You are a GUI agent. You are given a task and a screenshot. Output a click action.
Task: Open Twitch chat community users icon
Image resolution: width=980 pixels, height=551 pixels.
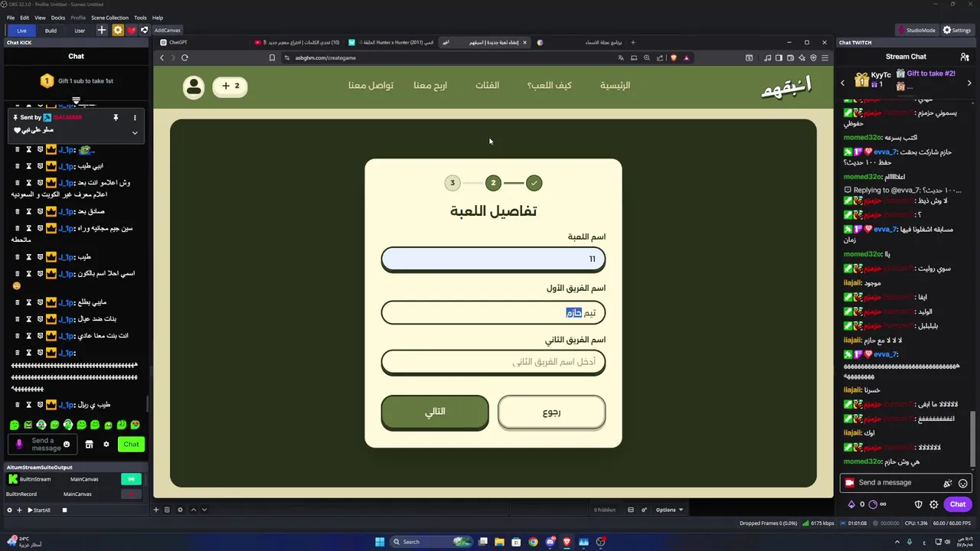point(965,57)
